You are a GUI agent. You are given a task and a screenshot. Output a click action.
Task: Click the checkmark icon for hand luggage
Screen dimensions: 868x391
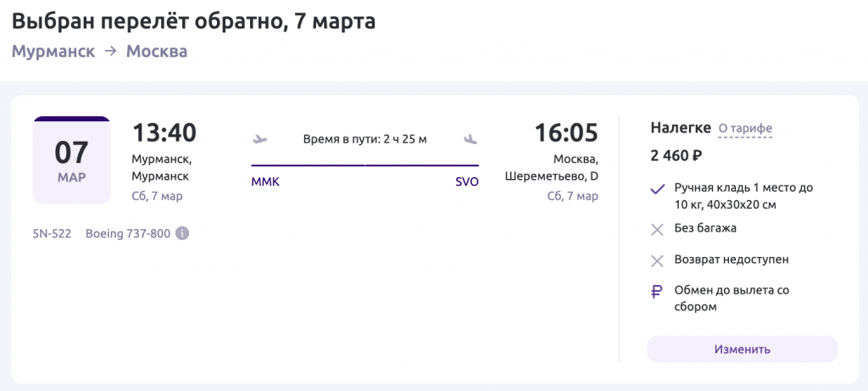657,189
